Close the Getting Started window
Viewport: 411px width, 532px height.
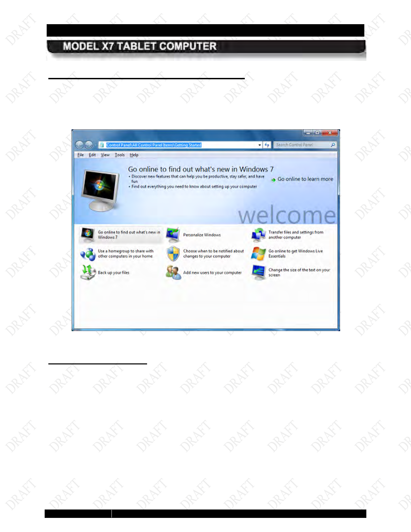(330, 133)
